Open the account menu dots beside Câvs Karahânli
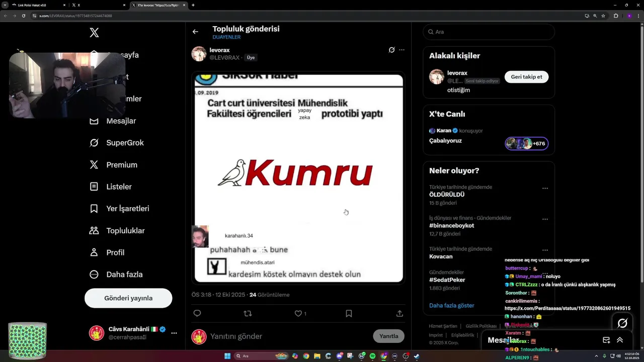The width and height of the screenshot is (644, 362). pyautogui.click(x=174, y=333)
